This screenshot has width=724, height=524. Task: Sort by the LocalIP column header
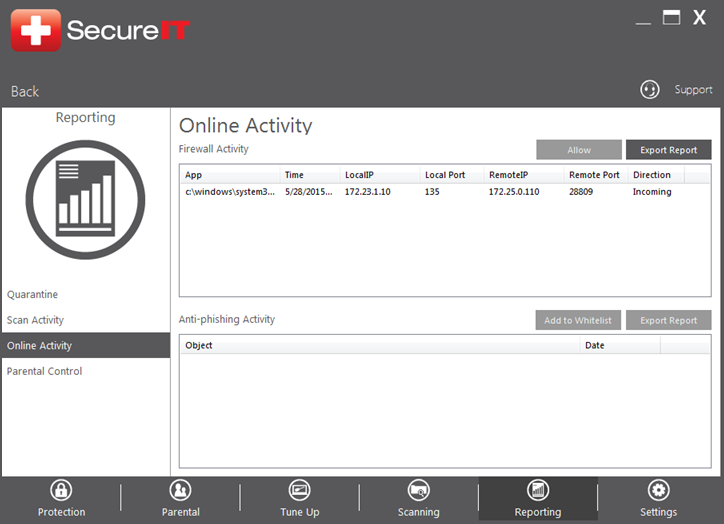[380, 175]
